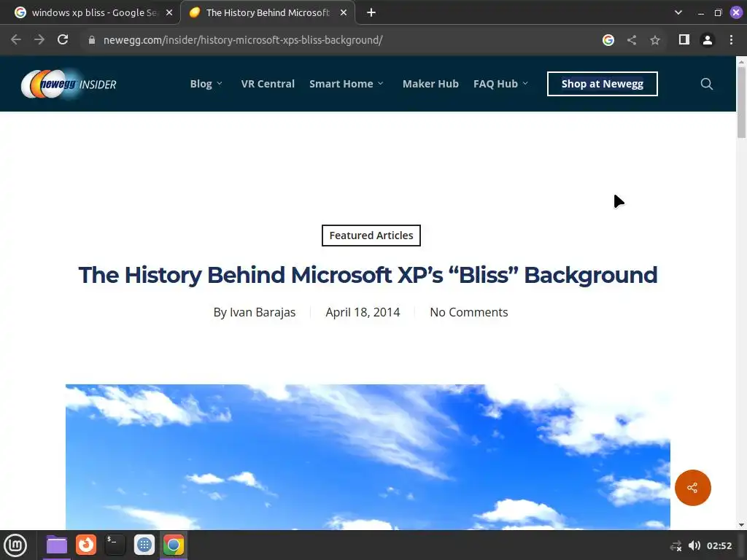
Task: Click the Google icon in address bar
Action: pos(608,40)
